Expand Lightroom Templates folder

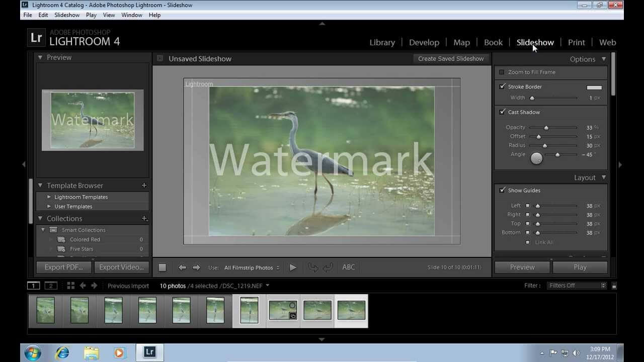(49, 197)
